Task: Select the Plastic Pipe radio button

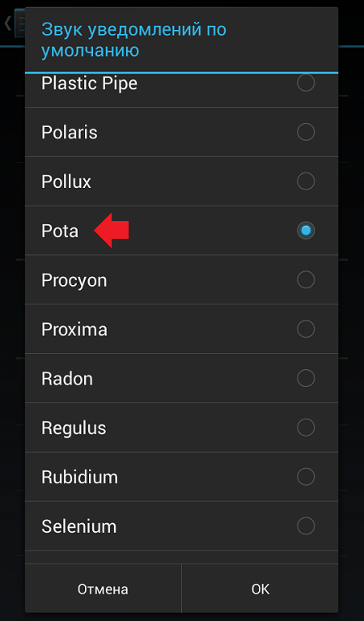Action: point(306,83)
